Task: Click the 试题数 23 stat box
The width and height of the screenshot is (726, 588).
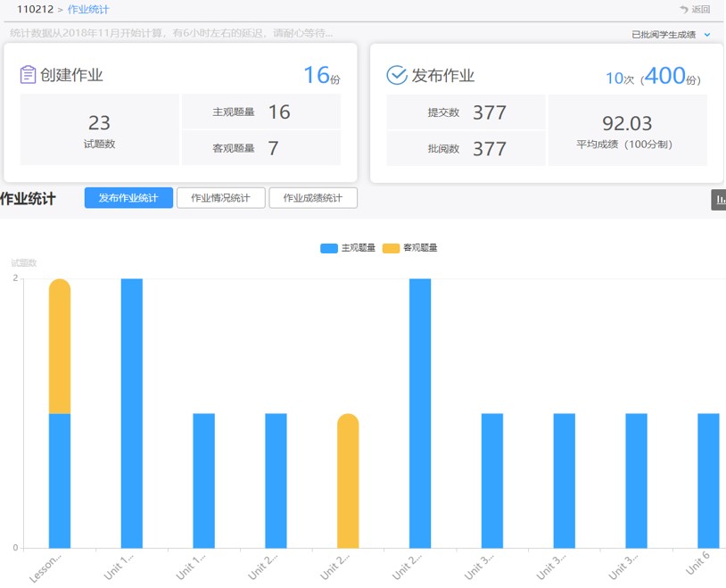Action: [99, 130]
